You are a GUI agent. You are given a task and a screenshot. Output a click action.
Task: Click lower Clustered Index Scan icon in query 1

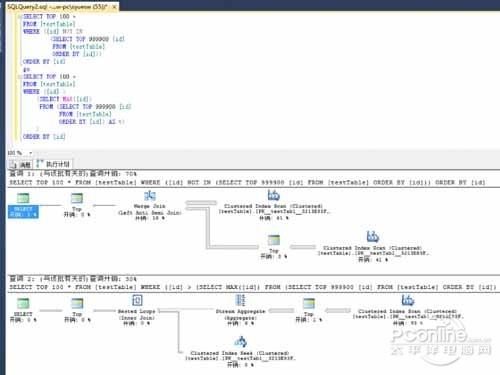[x=373, y=237]
